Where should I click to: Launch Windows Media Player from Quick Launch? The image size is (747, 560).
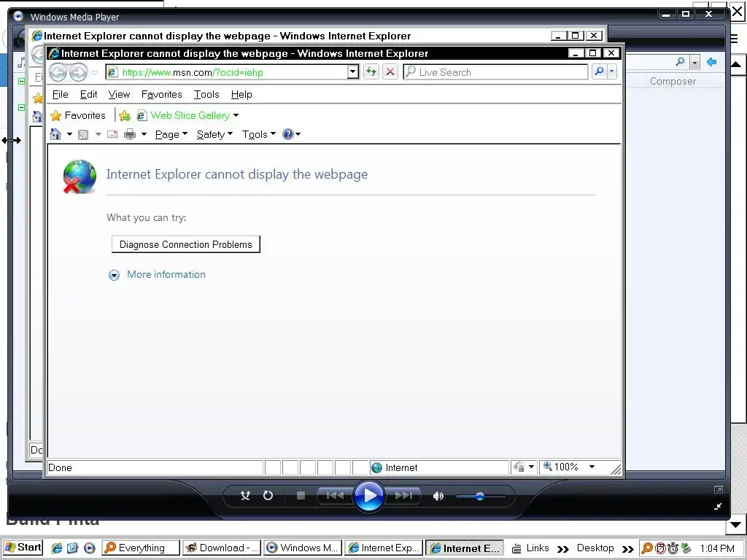pyautogui.click(x=90, y=548)
